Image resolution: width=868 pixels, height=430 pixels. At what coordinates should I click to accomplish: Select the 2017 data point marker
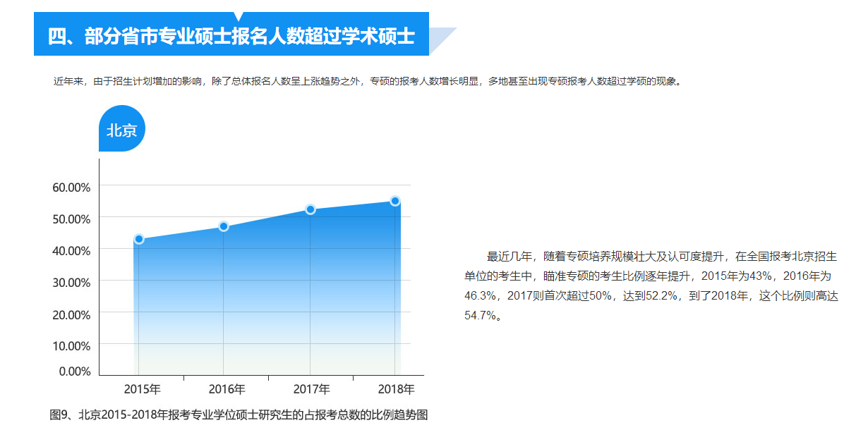point(310,209)
